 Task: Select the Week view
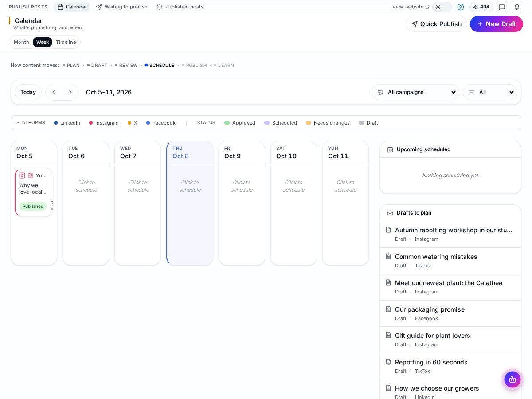pos(43,42)
